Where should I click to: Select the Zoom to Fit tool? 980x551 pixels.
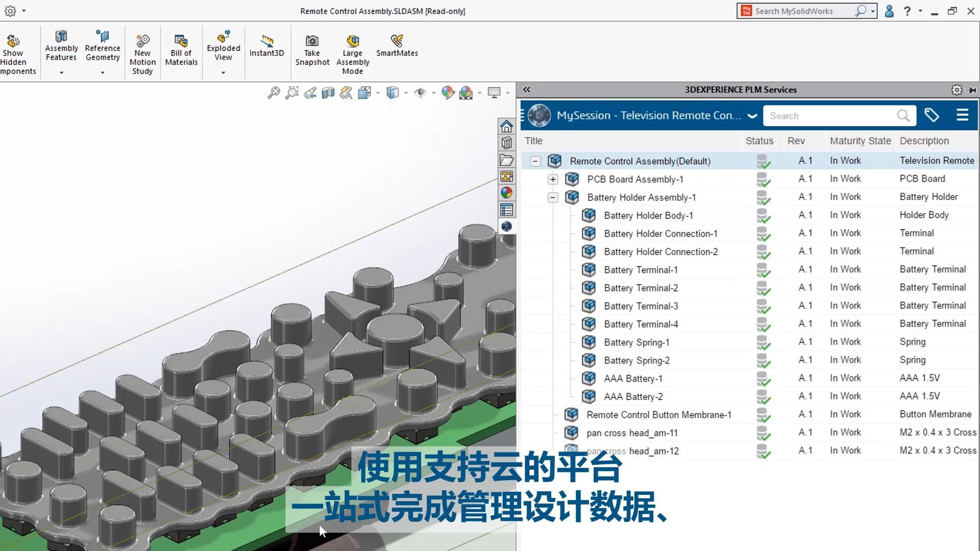(274, 92)
